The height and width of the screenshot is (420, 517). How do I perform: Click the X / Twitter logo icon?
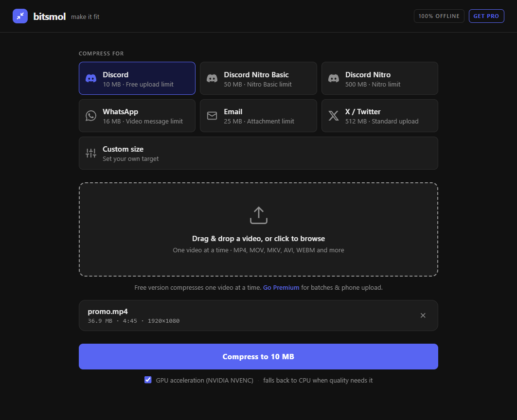coord(333,116)
